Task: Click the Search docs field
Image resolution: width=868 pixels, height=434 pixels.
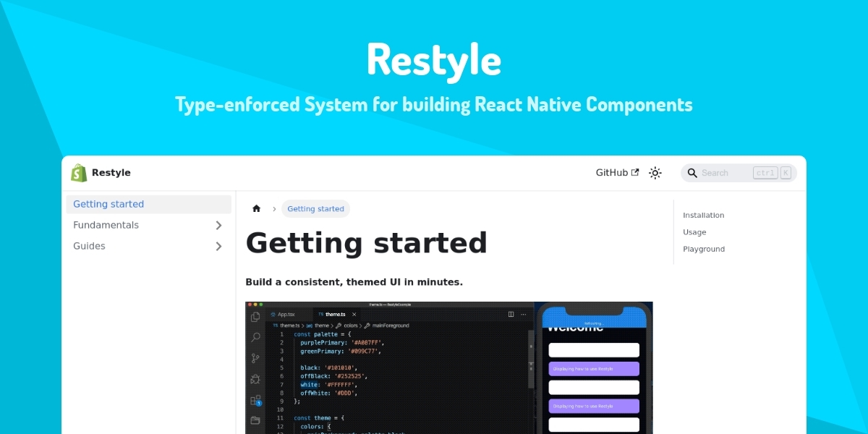Action: (x=739, y=173)
